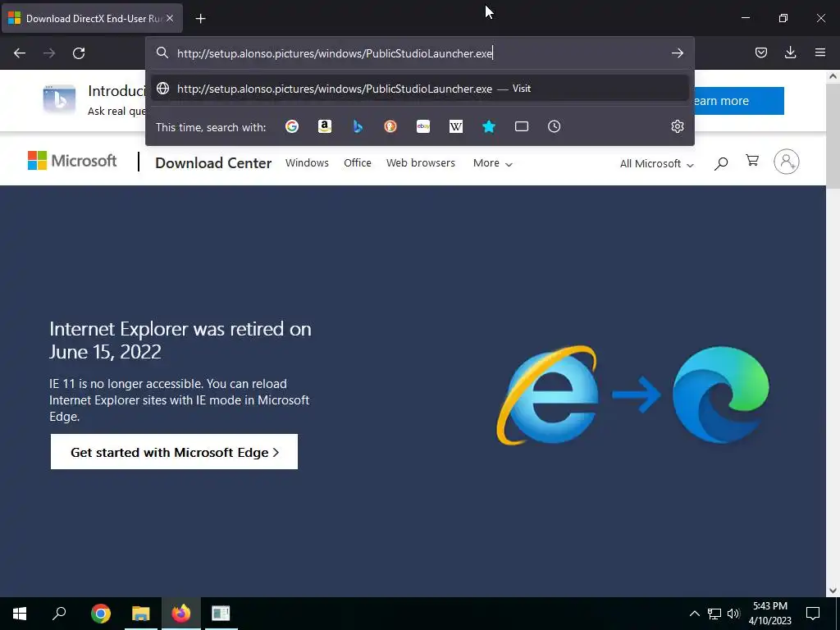Viewport: 840px width, 630px height.
Task: Open Windows taskbar search
Action: click(x=59, y=613)
